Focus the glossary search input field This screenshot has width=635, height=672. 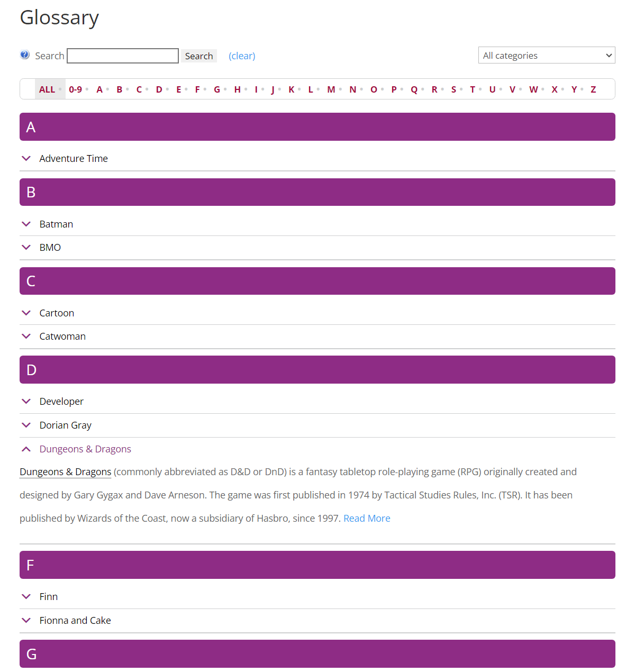pyautogui.click(x=123, y=56)
